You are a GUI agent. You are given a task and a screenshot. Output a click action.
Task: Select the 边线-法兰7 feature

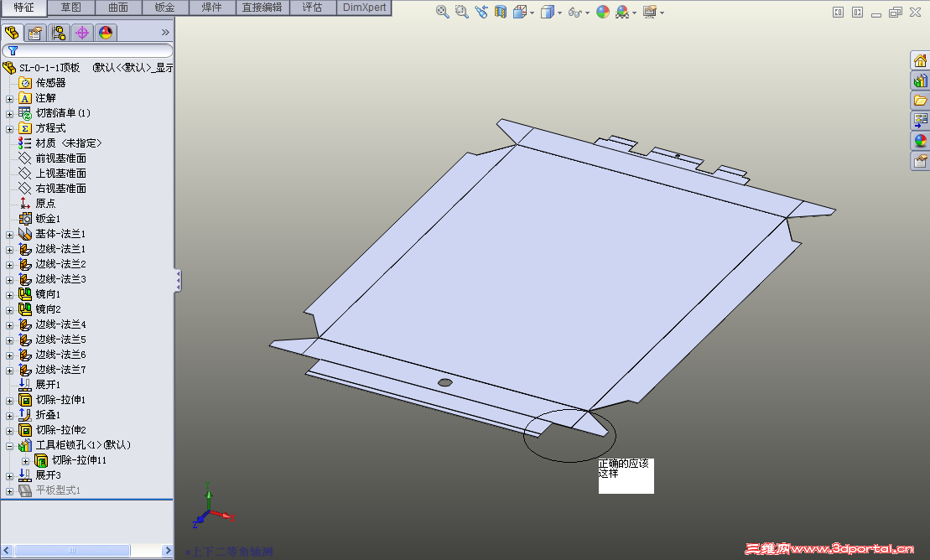[x=60, y=370]
